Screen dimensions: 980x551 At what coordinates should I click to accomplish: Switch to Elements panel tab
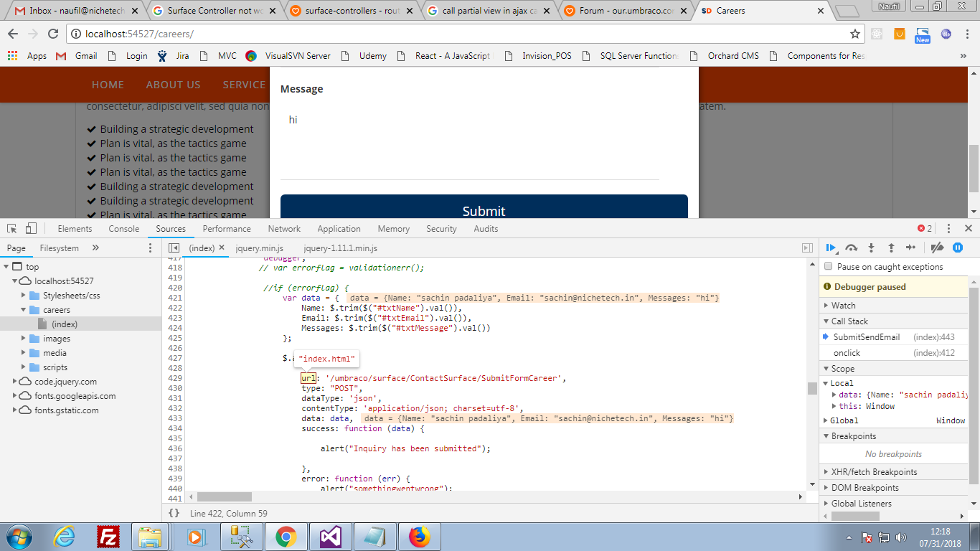click(x=75, y=228)
